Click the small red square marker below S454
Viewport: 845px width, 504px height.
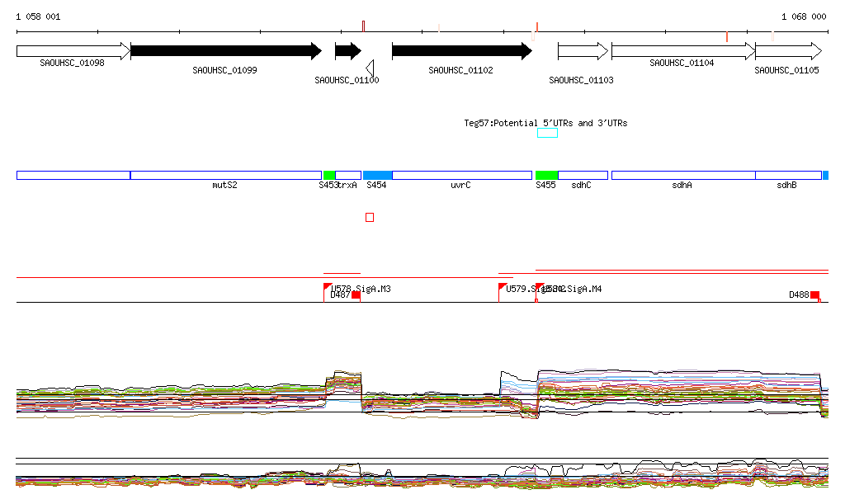(x=370, y=218)
